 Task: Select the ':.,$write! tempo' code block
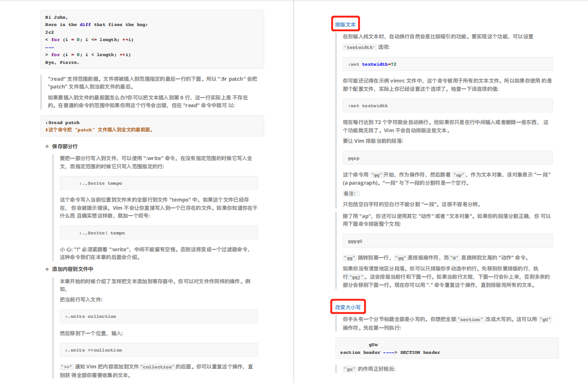click(159, 233)
